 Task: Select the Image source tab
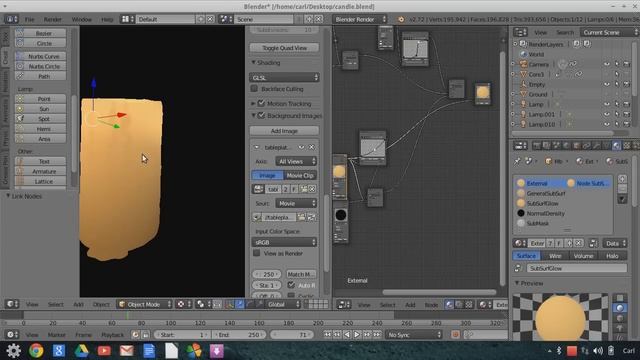pos(267,175)
